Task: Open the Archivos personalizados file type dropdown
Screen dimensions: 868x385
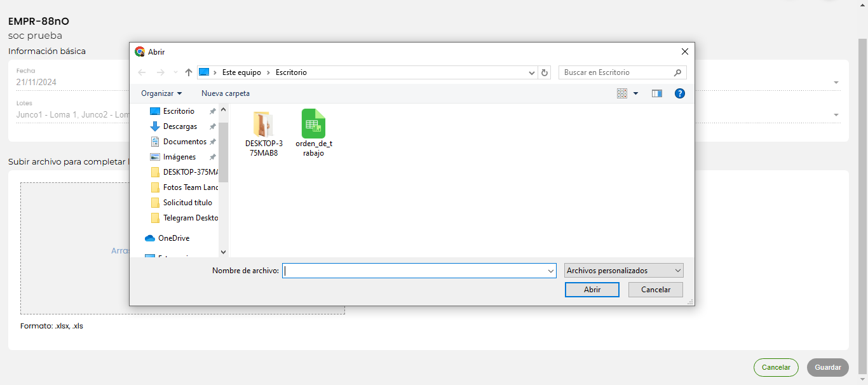Action: [x=623, y=271]
